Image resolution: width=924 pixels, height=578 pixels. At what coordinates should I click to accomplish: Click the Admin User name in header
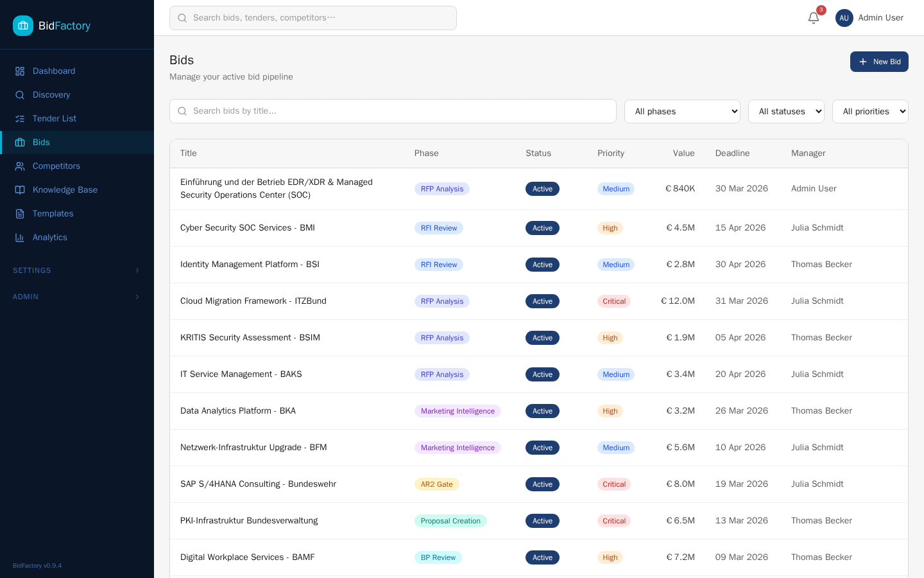[x=880, y=18]
